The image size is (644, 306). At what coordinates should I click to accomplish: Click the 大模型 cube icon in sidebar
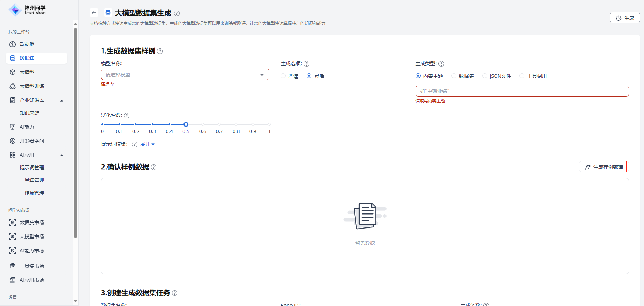(x=13, y=72)
